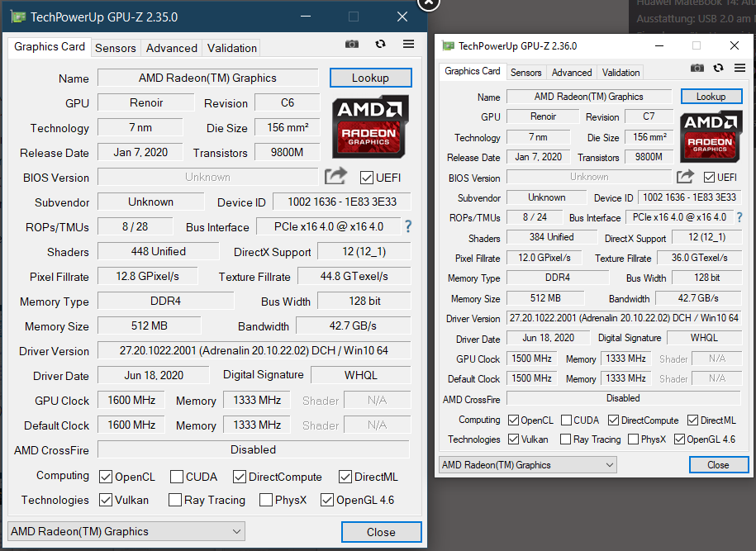The width and height of the screenshot is (756, 551).
Task: Toggle PhysX checkbox in GPU-Z 2.36.0
Action: (634, 439)
